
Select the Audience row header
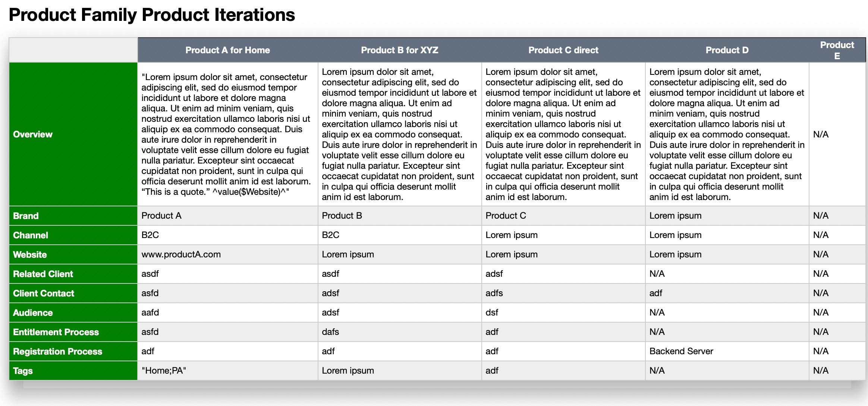coord(33,313)
